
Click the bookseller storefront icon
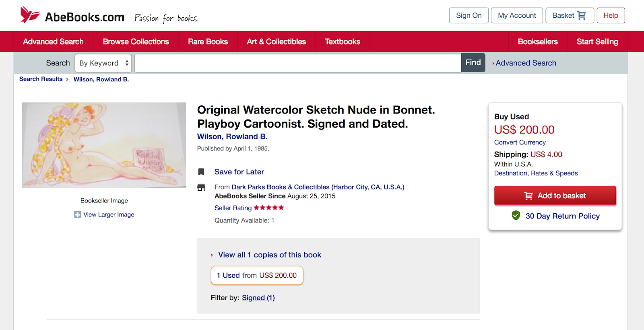pyautogui.click(x=201, y=187)
